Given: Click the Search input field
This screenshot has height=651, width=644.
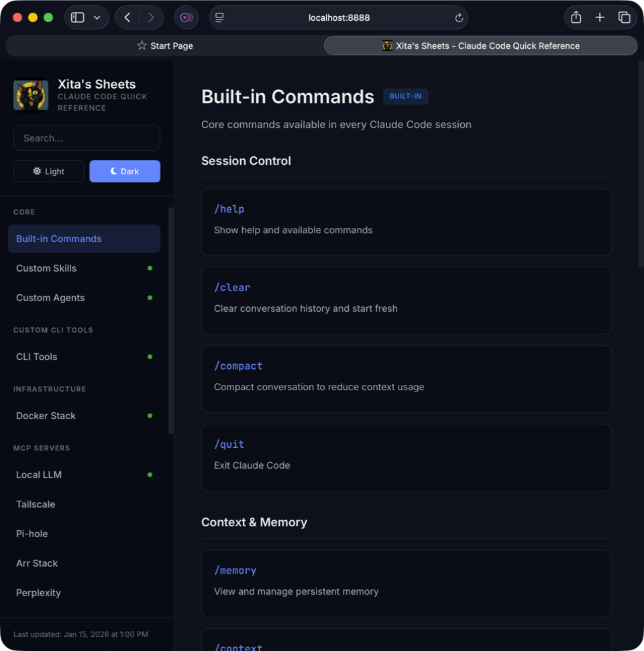Looking at the screenshot, I should [x=87, y=138].
